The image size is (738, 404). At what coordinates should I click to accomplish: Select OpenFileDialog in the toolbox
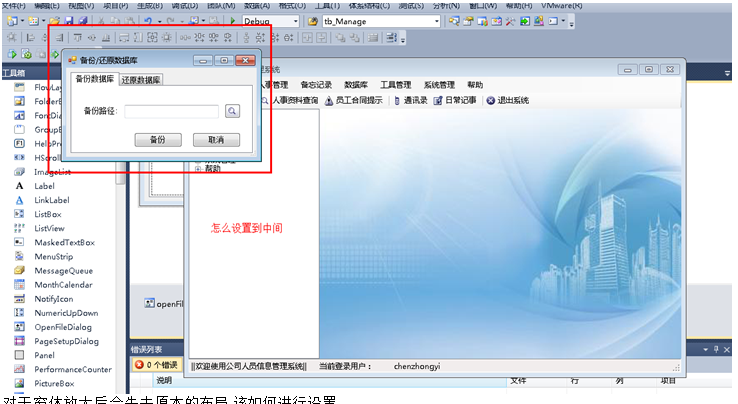coord(63,327)
